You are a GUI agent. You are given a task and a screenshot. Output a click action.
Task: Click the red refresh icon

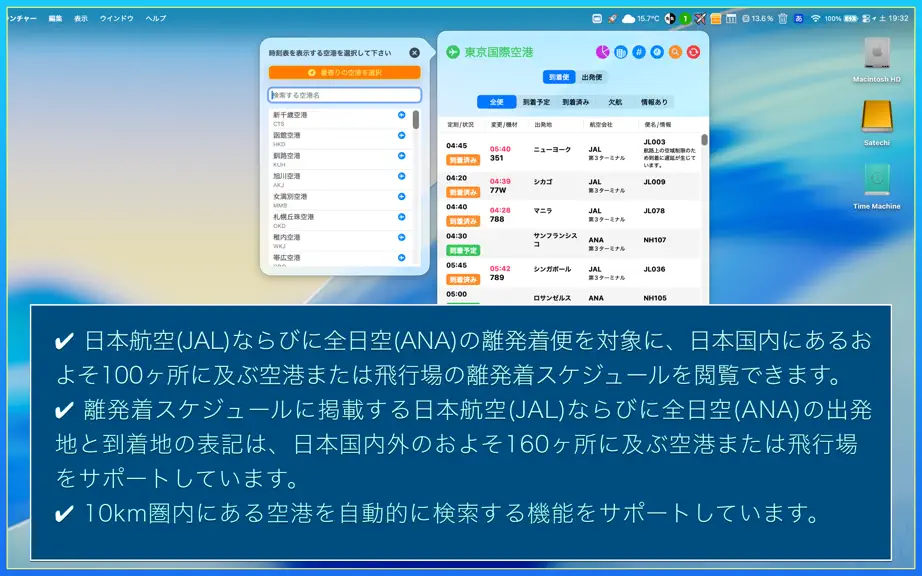[693, 52]
